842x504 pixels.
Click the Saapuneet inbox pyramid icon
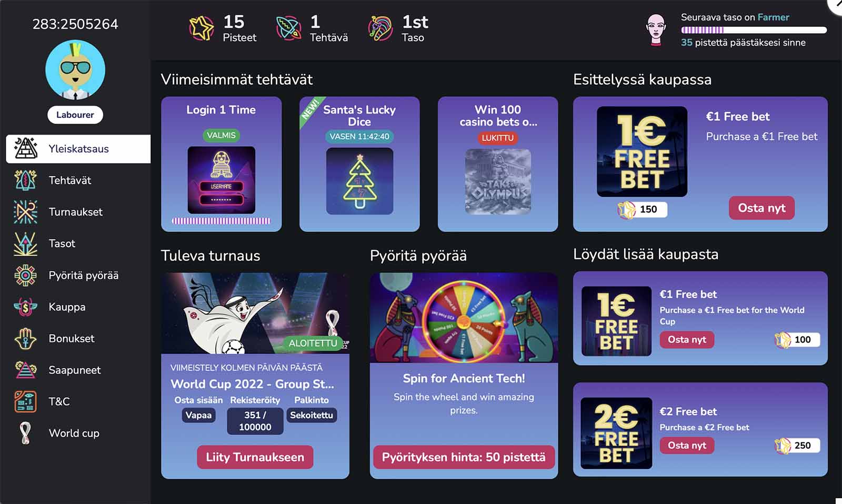pyautogui.click(x=25, y=370)
